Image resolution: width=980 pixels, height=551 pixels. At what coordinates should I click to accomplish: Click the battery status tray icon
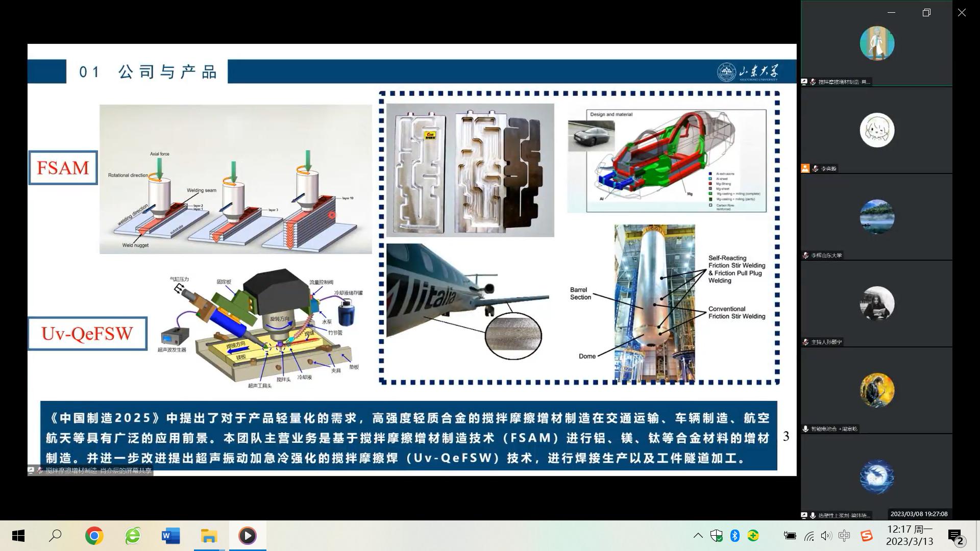790,536
